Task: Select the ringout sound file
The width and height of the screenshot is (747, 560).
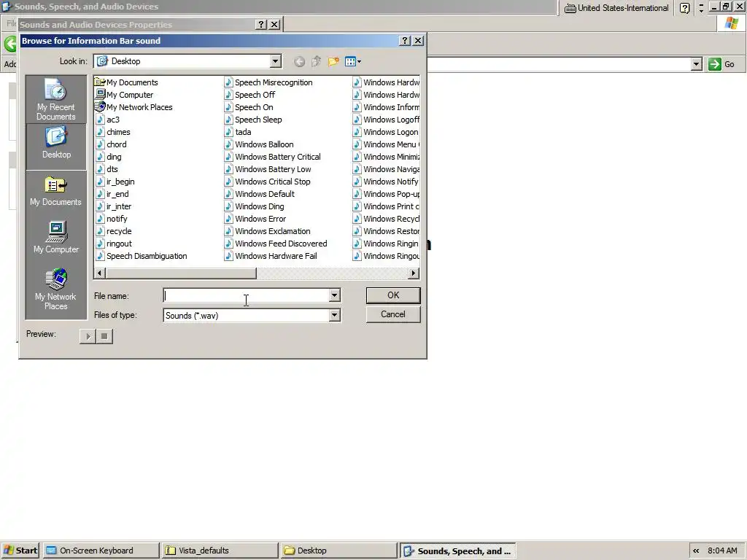Action: 113,244
